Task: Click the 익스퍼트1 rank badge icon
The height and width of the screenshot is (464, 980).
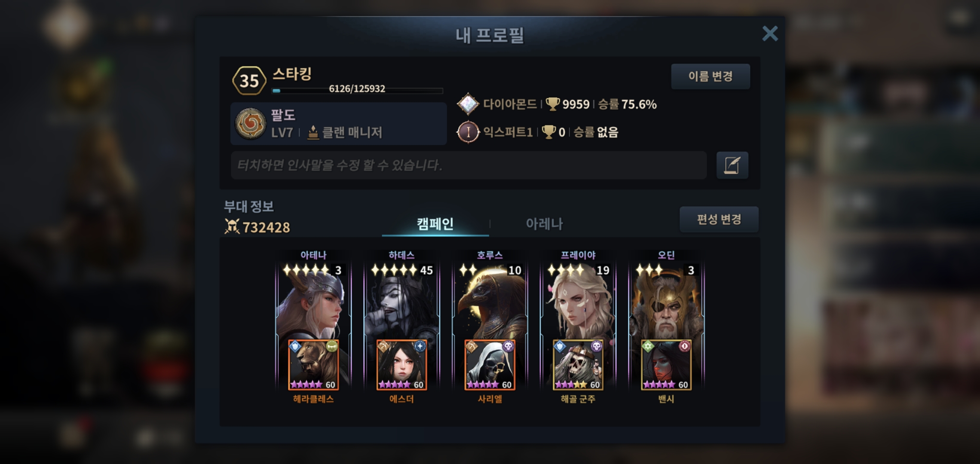Action: [468, 132]
